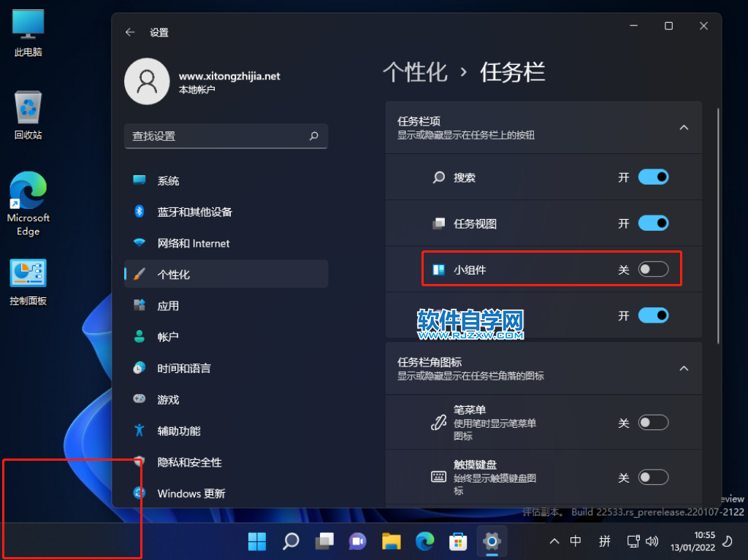Click the 触摸键盘 keyboard icon
Viewport: 748px width, 560px height.
438,477
